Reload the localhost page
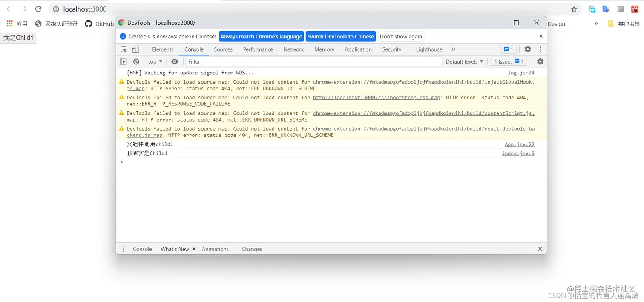This screenshot has width=644, height=302. [38, 9]
